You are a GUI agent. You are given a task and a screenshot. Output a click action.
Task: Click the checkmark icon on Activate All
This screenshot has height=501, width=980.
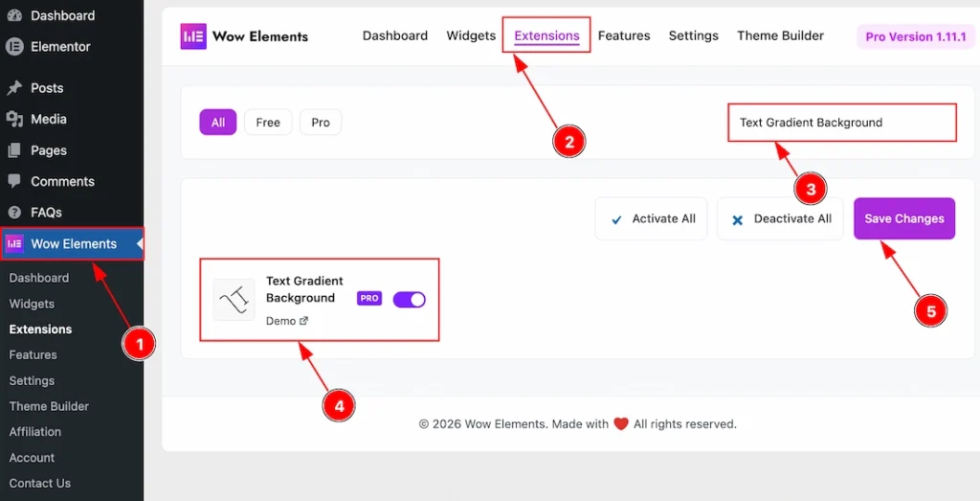tap(616, 219)
